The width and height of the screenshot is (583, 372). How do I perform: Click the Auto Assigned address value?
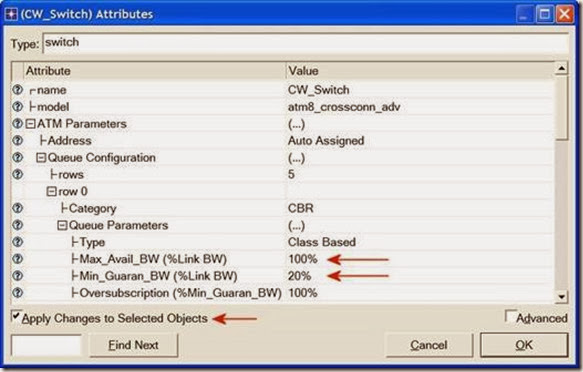coord(326,141)
